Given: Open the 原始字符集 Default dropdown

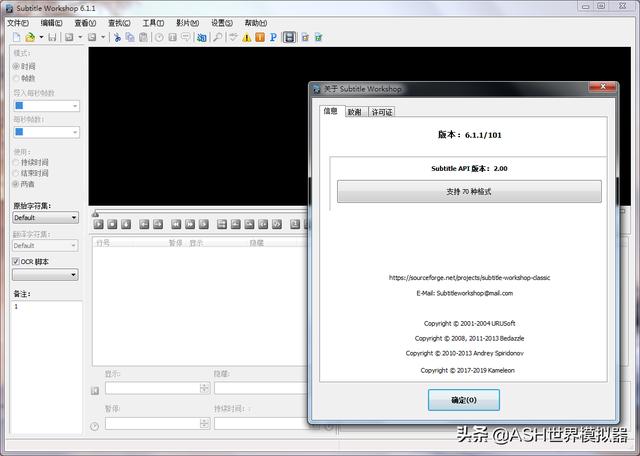Looking at the screenshot, I should pos(45,218).
